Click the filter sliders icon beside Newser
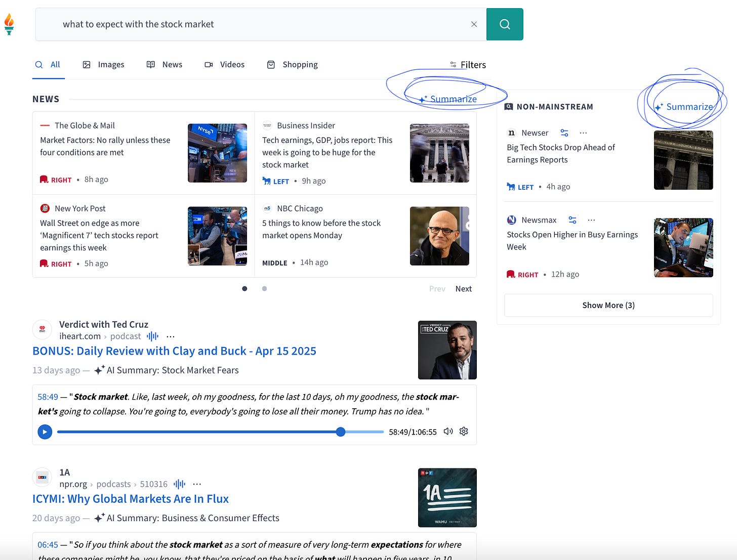Image resolution: width=737 pixels, height=560 pixels. click(564, 133)
